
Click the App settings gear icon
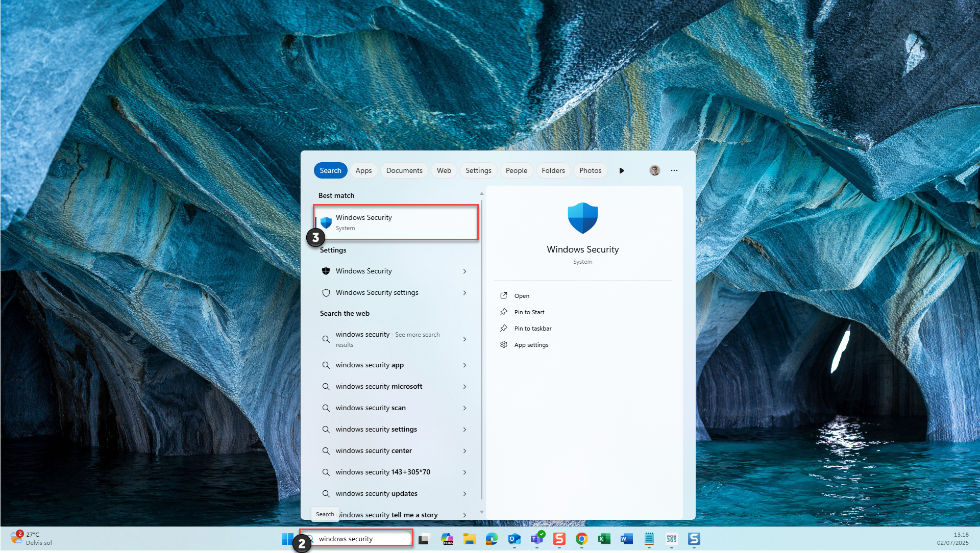504,344
